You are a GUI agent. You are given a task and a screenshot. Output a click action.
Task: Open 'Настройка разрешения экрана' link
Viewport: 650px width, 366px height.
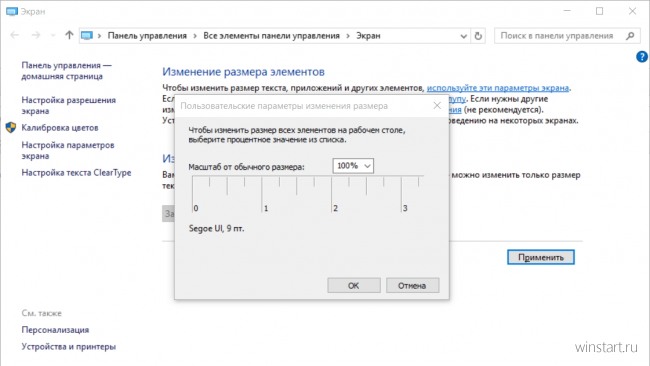(68, 105)
